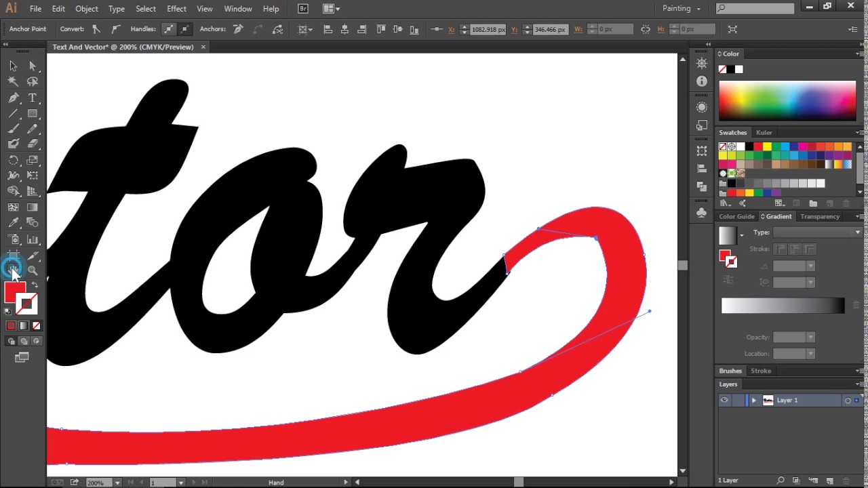868x488 pixels.
Task: Select the Zoom magnifier tool
Action: click(x=32, y=270)
